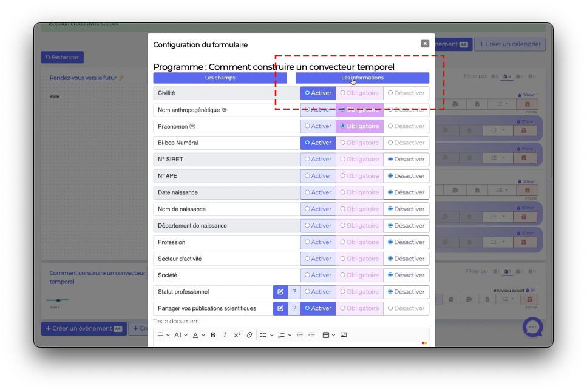Select Activer for N° SIRET
The height and width of the screenshot is (392, 587).
pyautogui.click(x=318, y=159)
